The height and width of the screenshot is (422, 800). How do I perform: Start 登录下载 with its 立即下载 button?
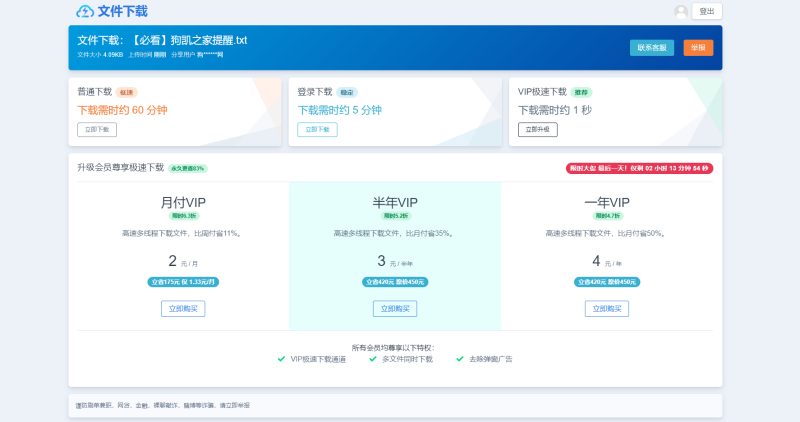click(x=317, y=129)
